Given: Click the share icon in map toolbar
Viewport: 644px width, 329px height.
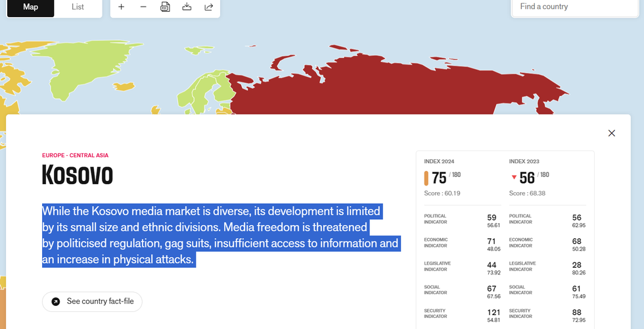Looking at the screenshot, I should (208, 7).
